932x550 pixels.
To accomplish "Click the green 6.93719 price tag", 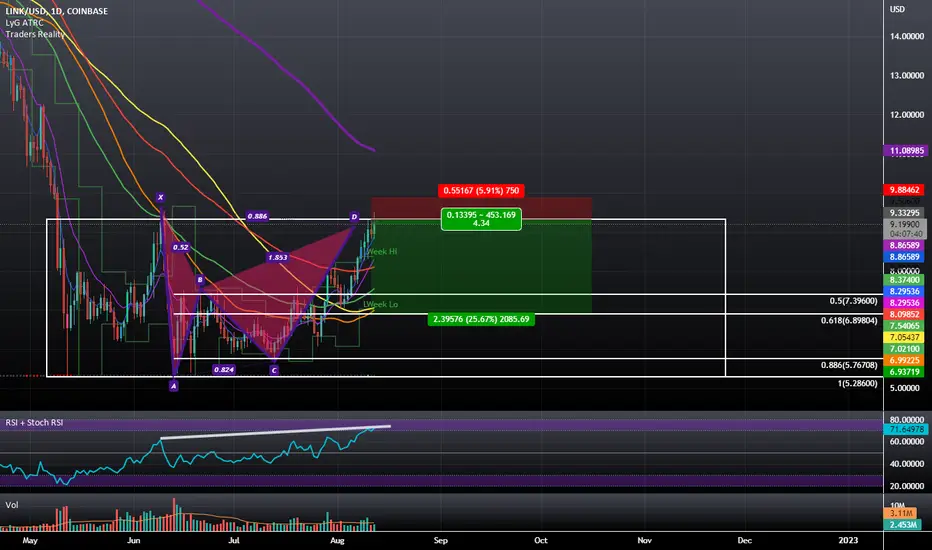I will pos(904,372).
